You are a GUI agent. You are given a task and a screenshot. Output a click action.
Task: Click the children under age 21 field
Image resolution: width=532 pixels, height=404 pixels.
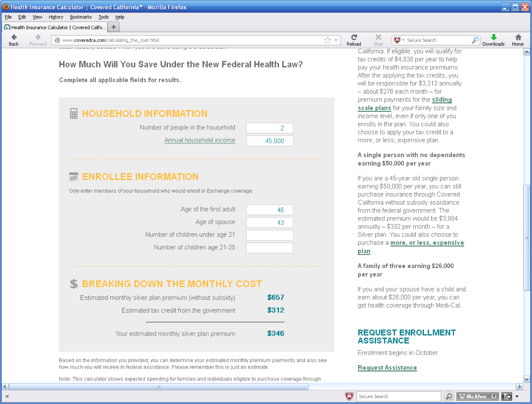click(x=270, y=235)
